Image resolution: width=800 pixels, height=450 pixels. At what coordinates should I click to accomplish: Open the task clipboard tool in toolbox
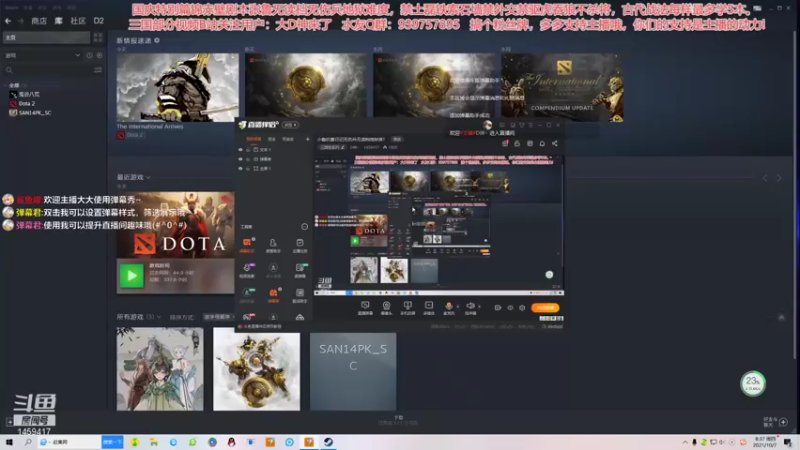tap(299, 244)
